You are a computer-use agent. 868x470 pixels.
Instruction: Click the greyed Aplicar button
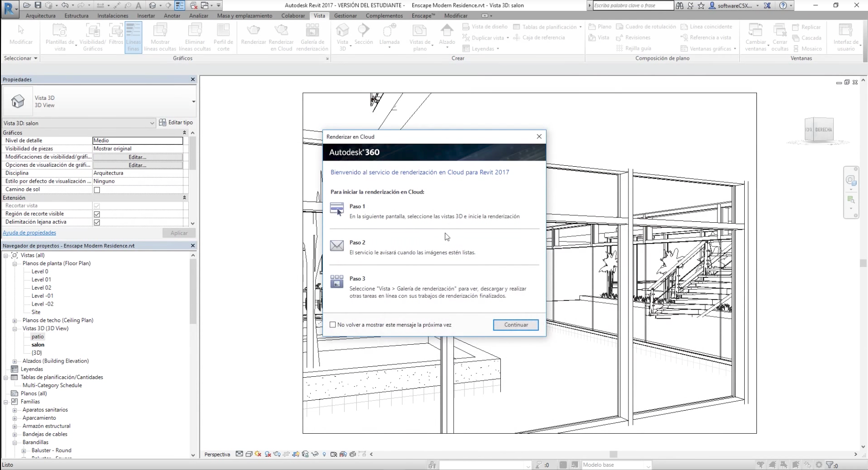179,233
